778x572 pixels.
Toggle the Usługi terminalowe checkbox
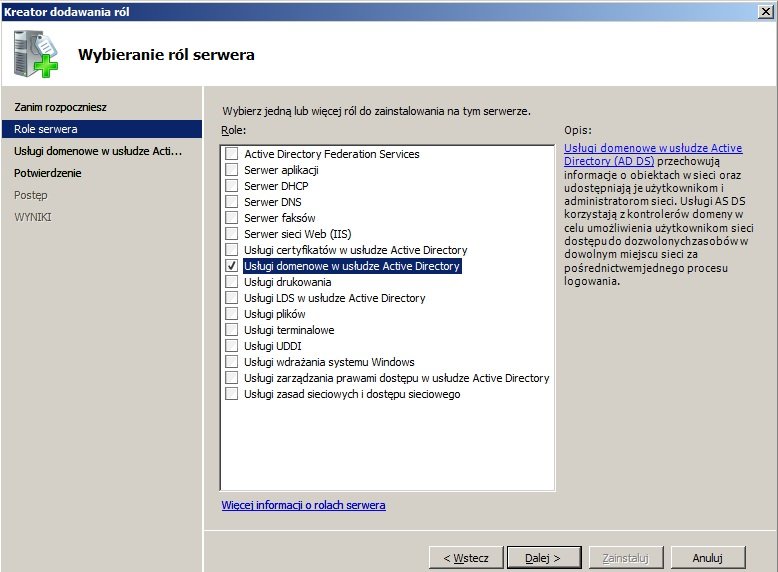[231, 330]
